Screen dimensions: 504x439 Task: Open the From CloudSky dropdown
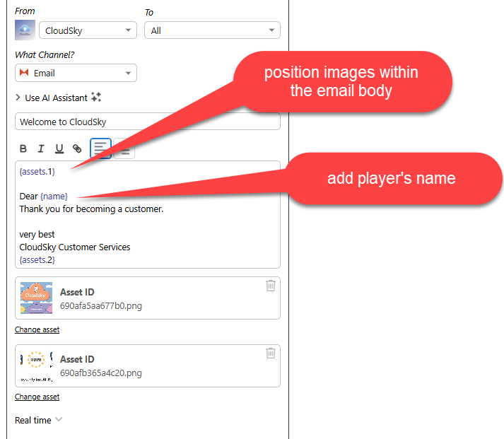[88, 30]
